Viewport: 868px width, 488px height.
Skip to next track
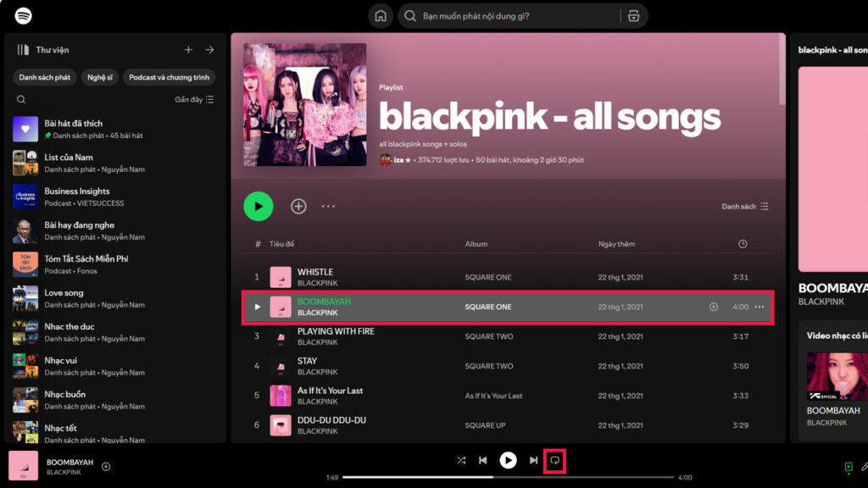533,460
